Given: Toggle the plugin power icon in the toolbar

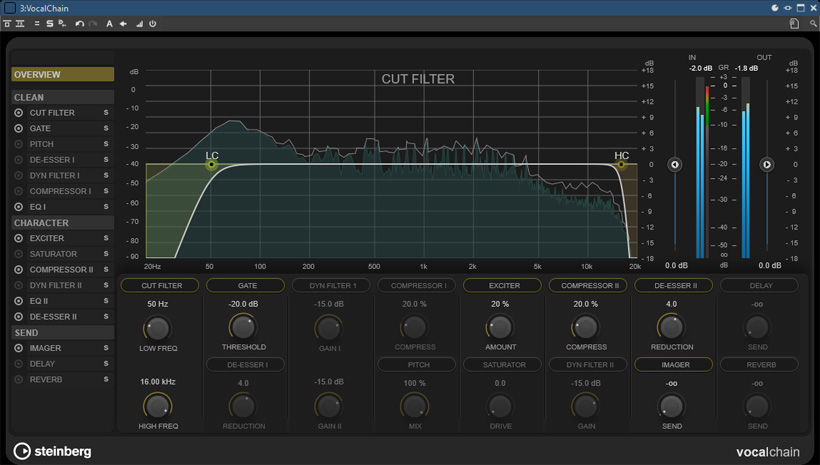Looking at the screenshot, I should point(152,24).
